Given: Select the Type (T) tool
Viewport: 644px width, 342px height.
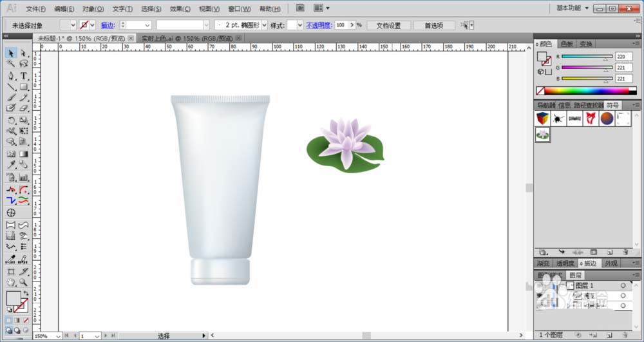Looking at the screenshot, I should click(x=23, y=76).
